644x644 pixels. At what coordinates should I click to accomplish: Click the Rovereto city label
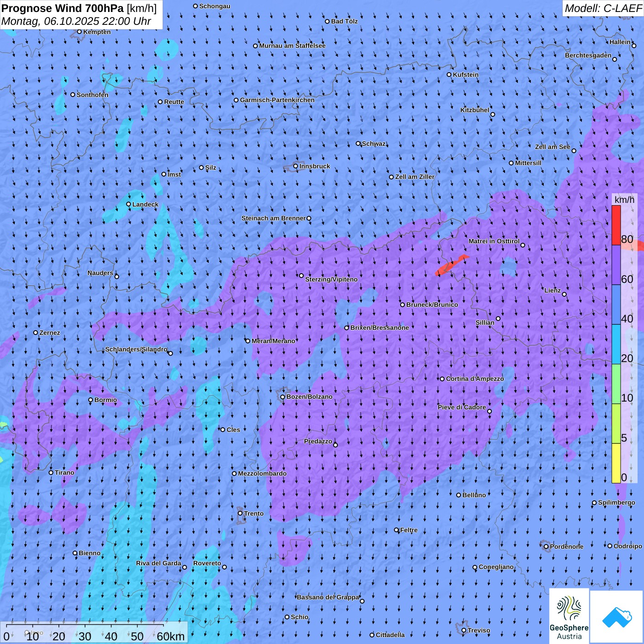[x=207, y=563]
